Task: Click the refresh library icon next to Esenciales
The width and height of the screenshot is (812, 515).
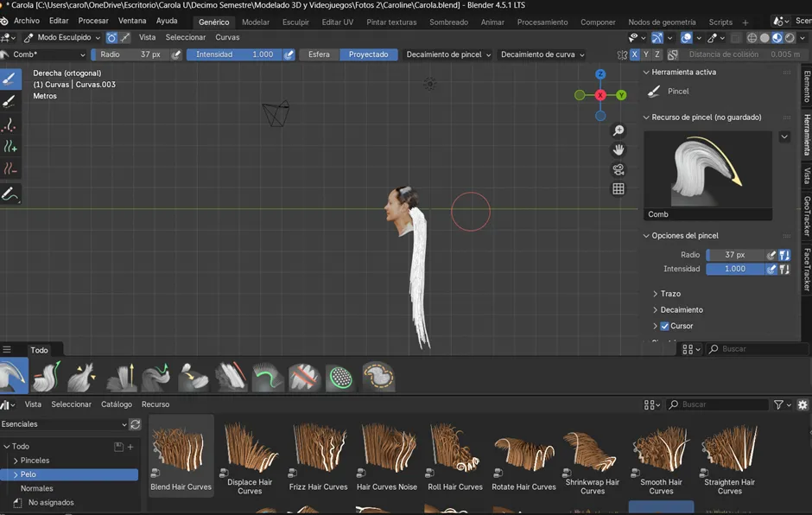Action: pyautogui.click(x=135, y=424)
